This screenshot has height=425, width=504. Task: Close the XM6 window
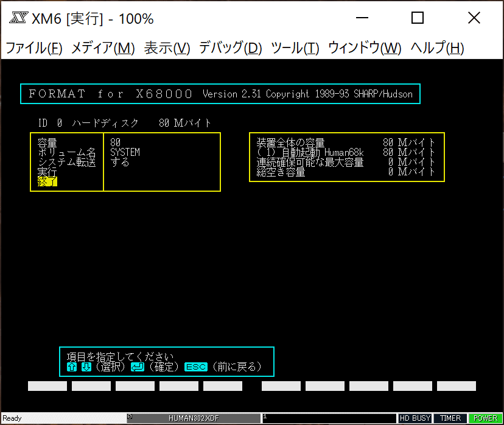pyautogui.click(x=474, y=18)
